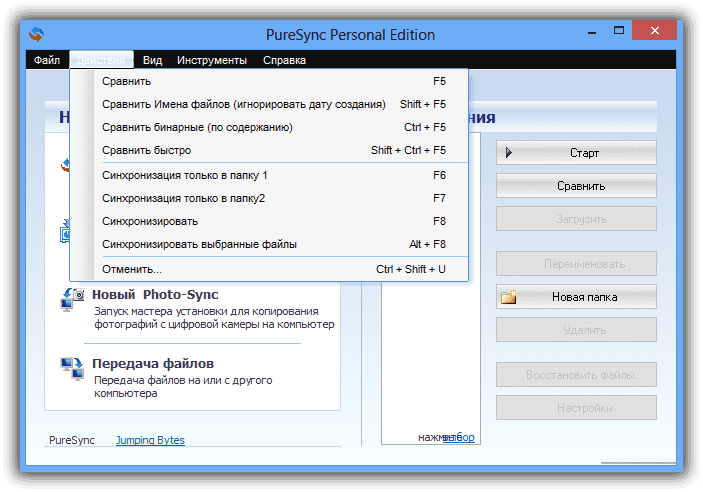The width and height of the screenshot is (703, 492).
Task: Click the Передача файлов heading
Action: 153,364
